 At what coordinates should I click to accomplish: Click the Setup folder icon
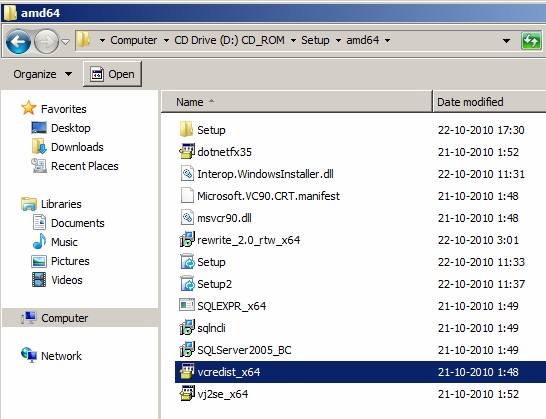(x=187, y=129)
